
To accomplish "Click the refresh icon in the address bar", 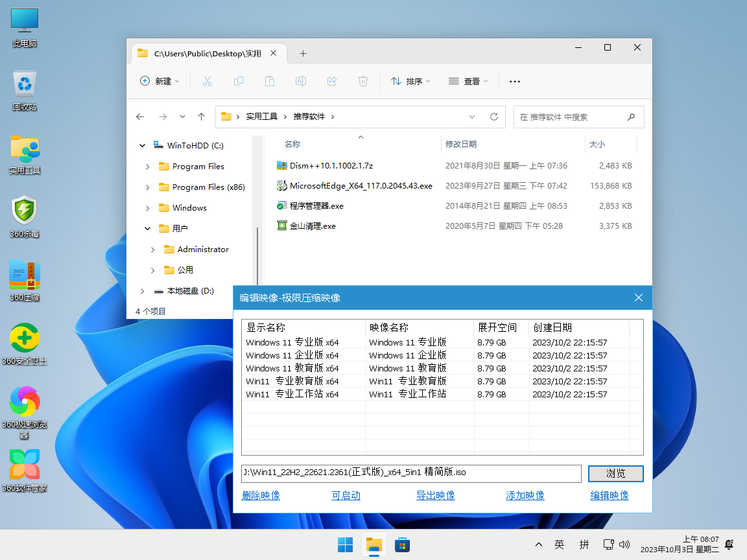I will (x=493, y=117).
